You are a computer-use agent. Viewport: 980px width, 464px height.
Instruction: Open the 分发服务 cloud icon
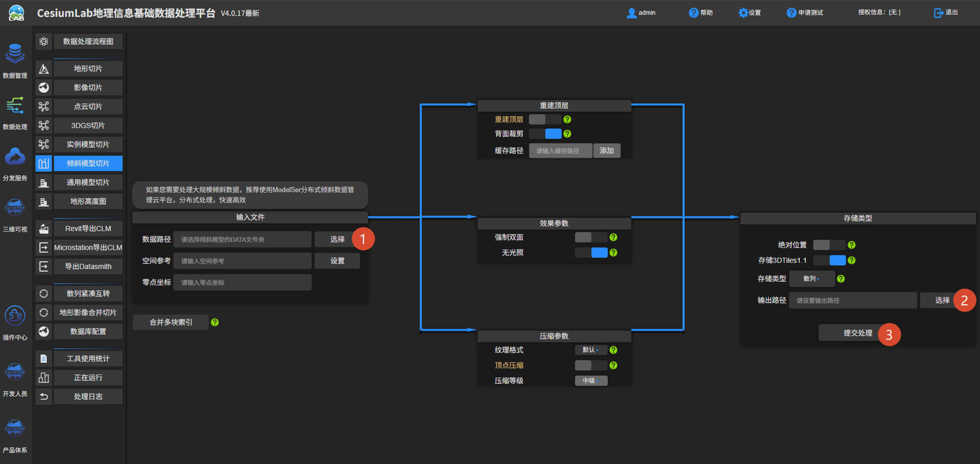point(15,157)
